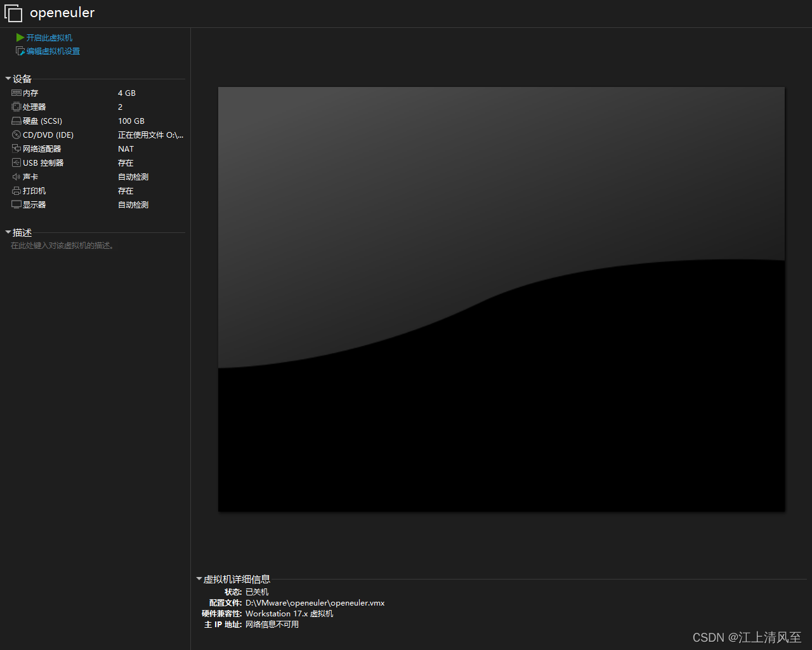The height and width of the screenshot is (650, 812).
Task: Collapse the 描述 description section
Action: coord(8,232)
